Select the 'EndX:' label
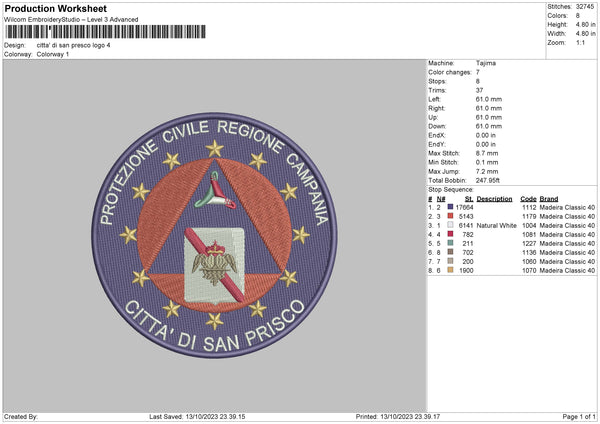Screen dimensions: 600x424 point(437,135)
